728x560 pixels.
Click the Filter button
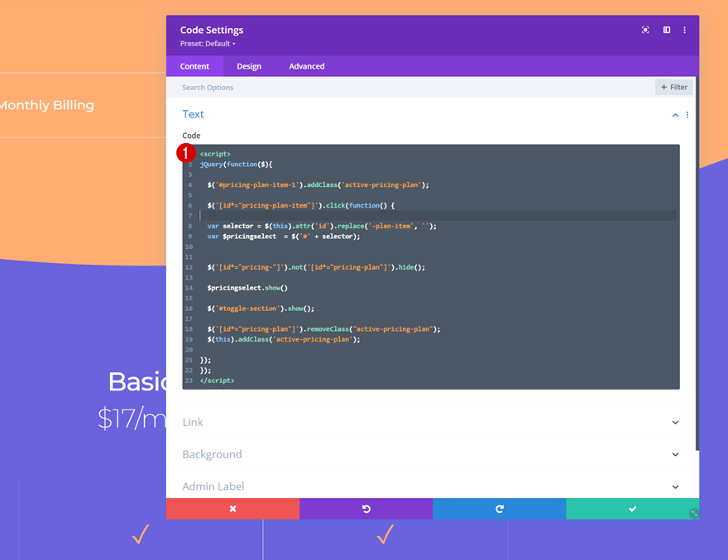coord(673,88)
